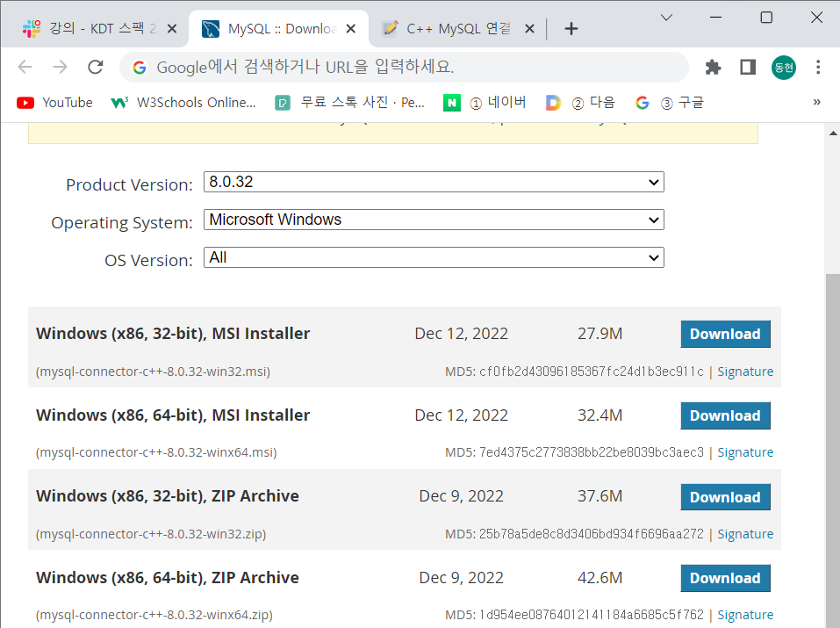Close the C++ MySQL 연결 tab
The image size is (840, 628).
pyautogui.click(x=529, y=28)
